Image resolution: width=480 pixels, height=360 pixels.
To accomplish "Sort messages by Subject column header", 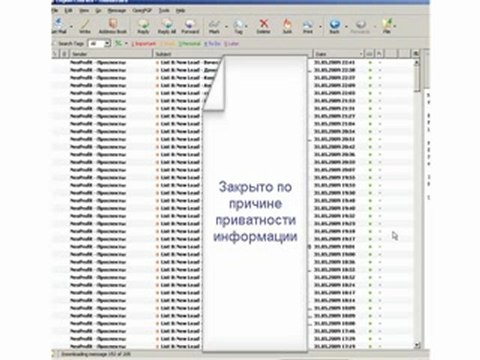I will tap(233, 54).
